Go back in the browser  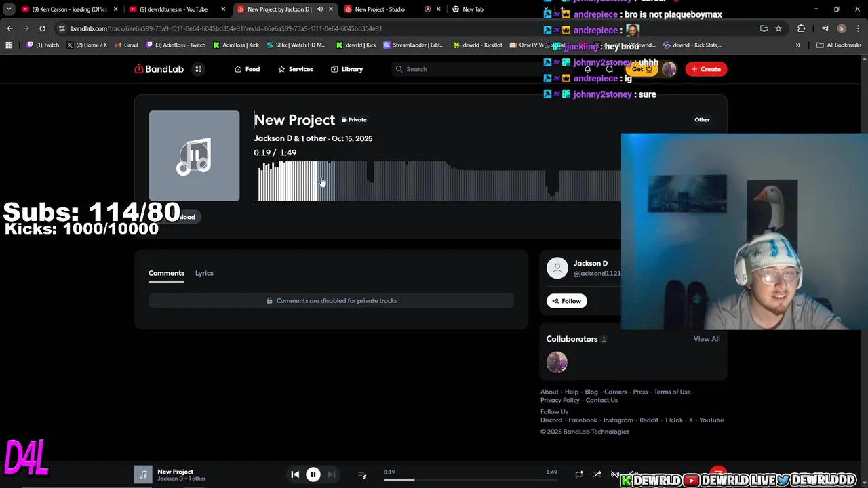(9, 28)
